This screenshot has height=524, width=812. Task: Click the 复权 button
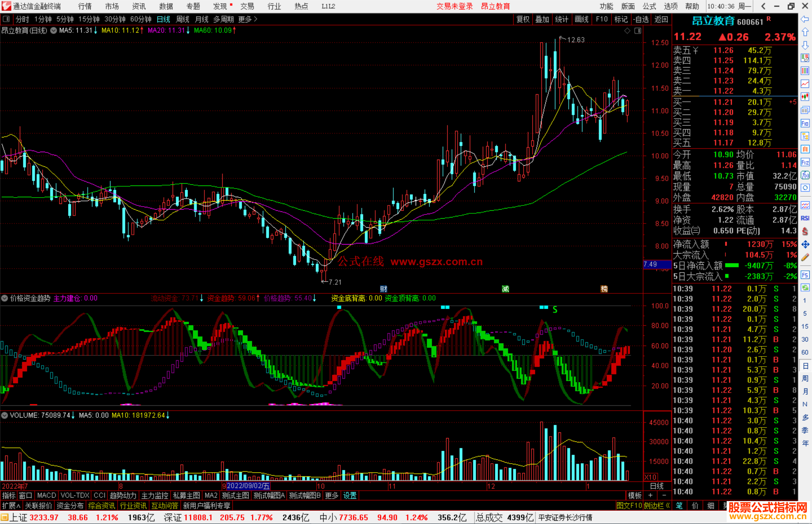pyautogui.click(x=523, y=19)
